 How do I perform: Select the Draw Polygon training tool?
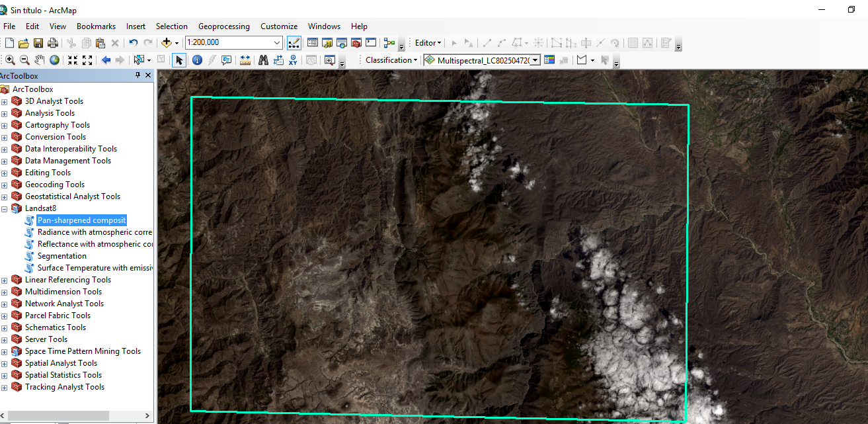click(582, 60)
